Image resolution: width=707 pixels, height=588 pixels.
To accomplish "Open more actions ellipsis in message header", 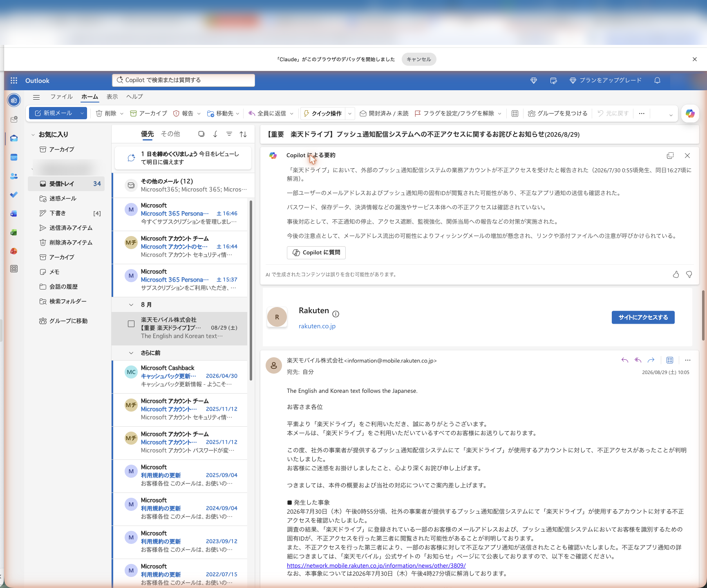I will pyautogui.click(x=688, y=360).
